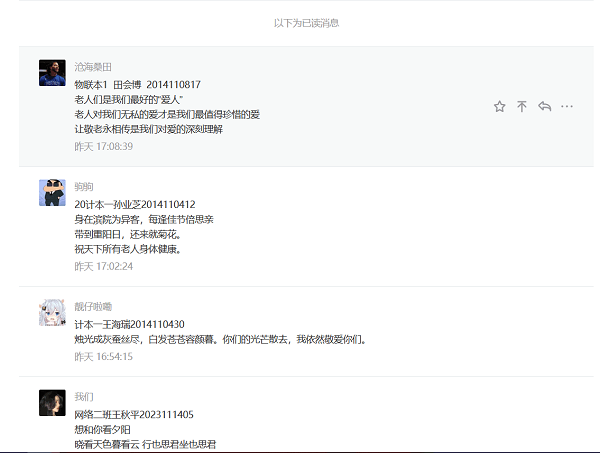Open 驹驹 username link
The width and height of the screenshot is (600, 453).
pos(84,187)
